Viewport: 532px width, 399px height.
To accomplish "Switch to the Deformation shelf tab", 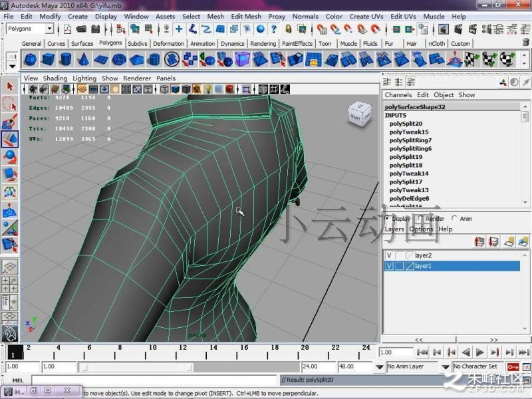I will coord(168,43).
